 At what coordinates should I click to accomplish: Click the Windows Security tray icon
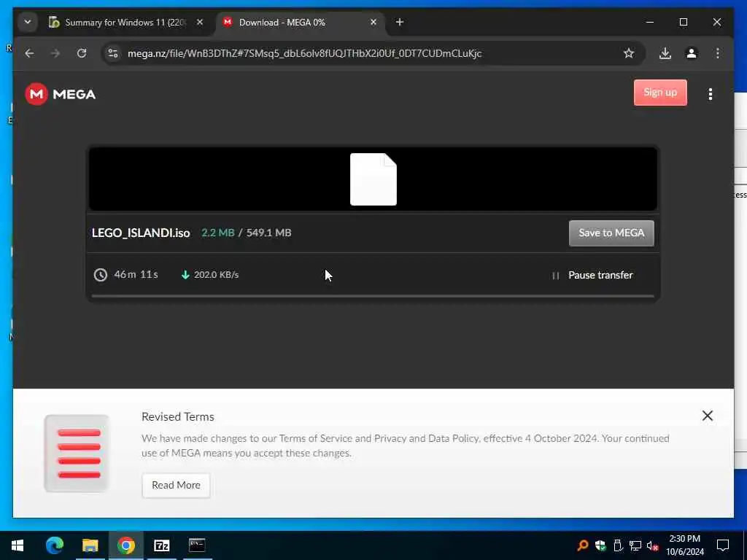(x=600, y=545)
